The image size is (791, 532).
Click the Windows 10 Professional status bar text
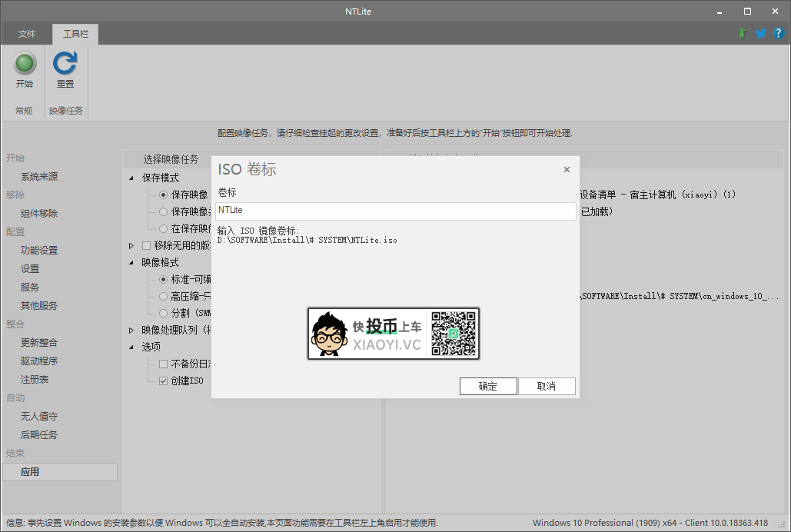pos(650,523)
